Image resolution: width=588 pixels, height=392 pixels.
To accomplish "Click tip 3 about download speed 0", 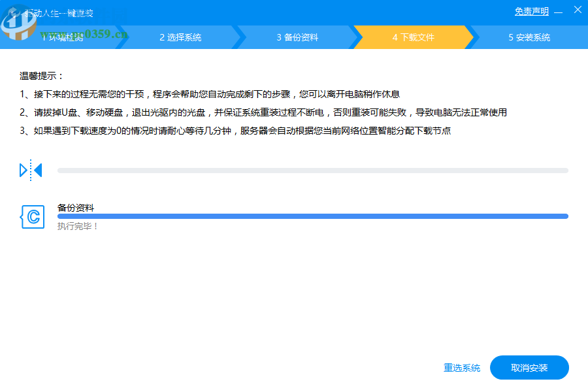I will coord(235,131).
